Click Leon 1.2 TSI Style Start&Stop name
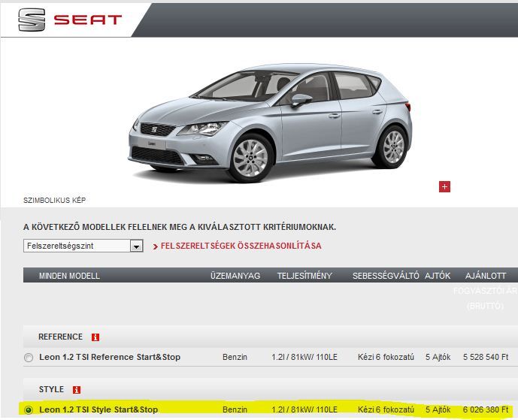Screen dimensions: 518x420 click(x=98, y=409)
